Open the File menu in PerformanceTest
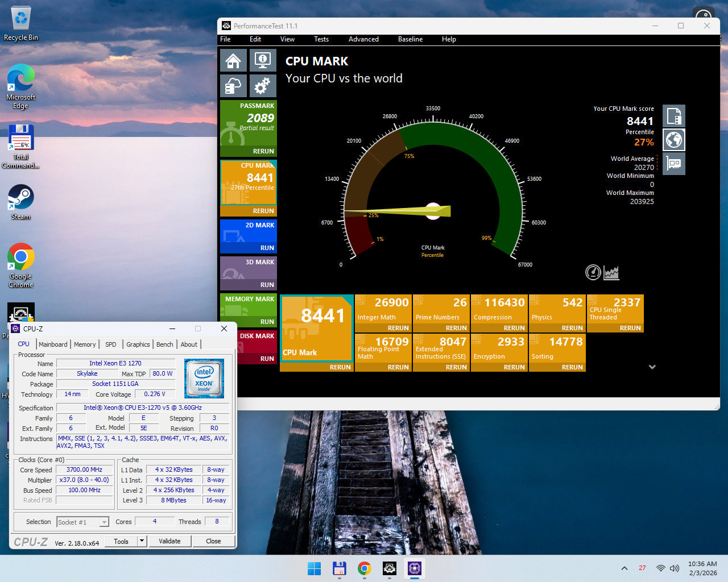 click(x=225, y=39)
